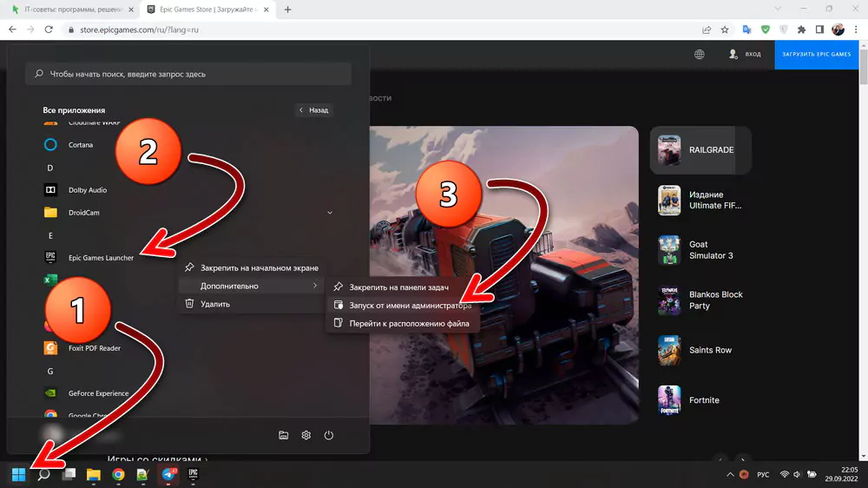Open Epic Games Launcher taskbar icon
The width and height of the screenshot is (868, 488).
pos(194,474)
